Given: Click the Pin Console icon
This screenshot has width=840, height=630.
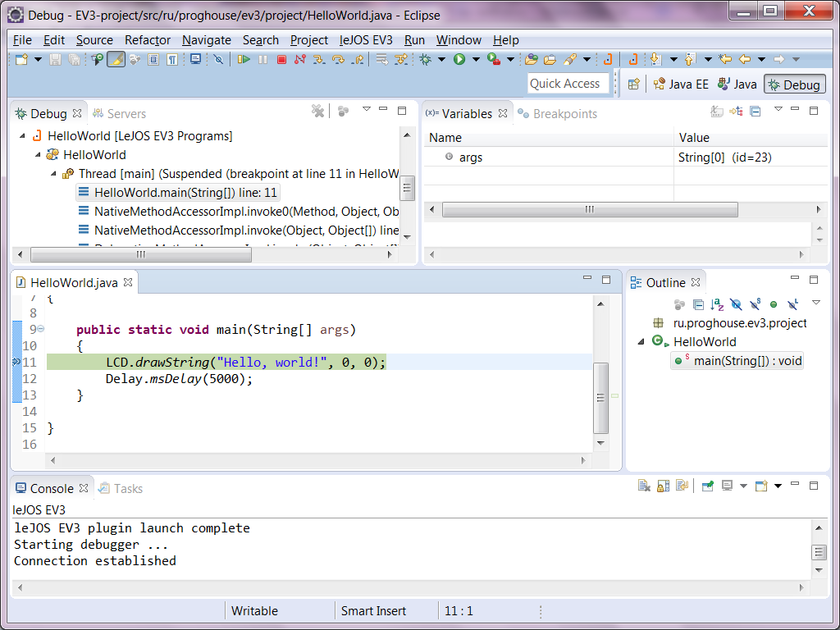Looking at the screenshot, I should tap(708, 486).
